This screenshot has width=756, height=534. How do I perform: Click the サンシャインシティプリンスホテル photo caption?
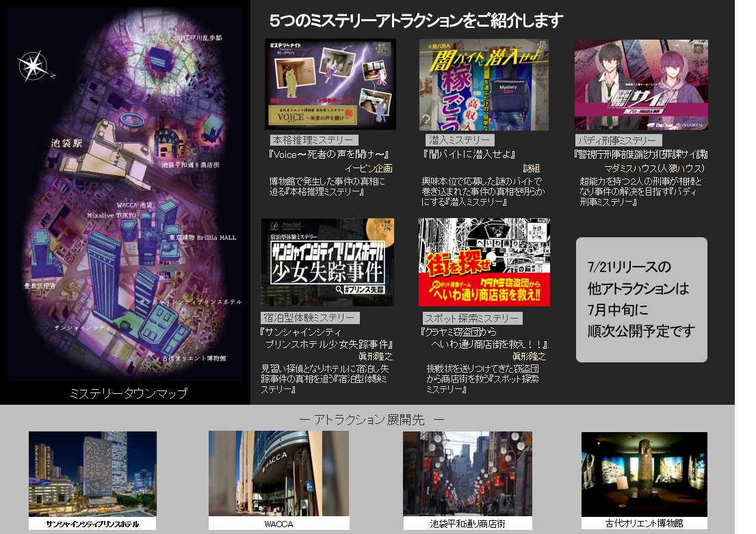point(92,524)
